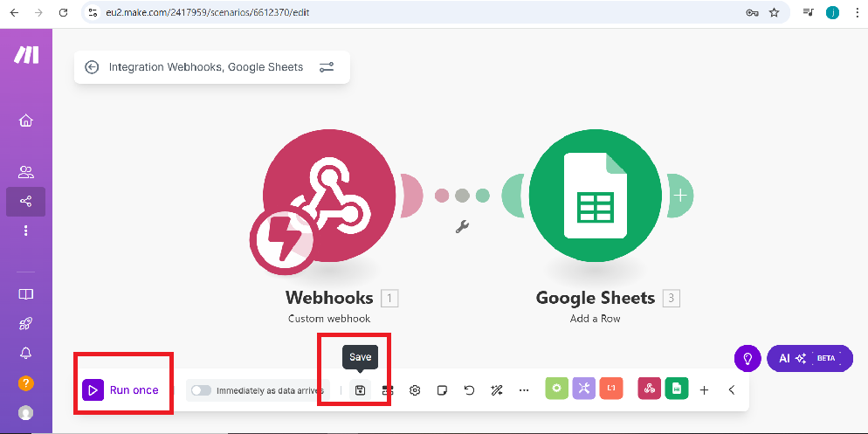Click the rocket What's new icon

(x=26, y=324)
